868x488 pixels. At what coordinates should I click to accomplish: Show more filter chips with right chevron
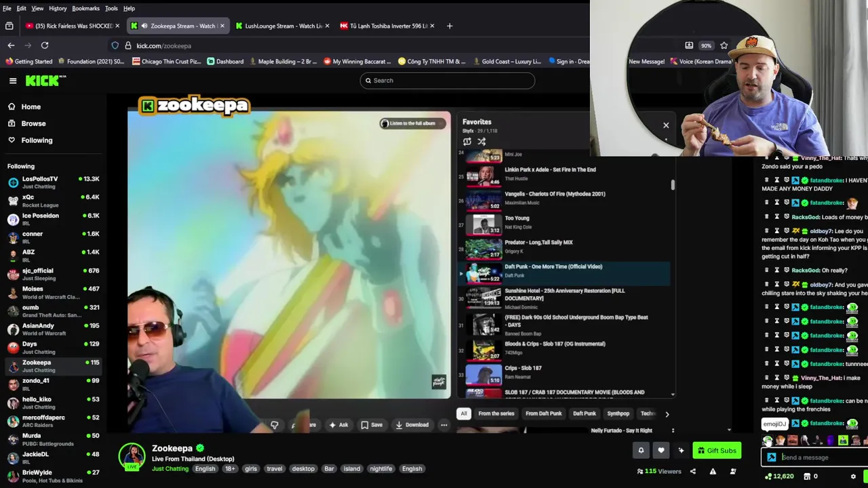pos(667,413)
